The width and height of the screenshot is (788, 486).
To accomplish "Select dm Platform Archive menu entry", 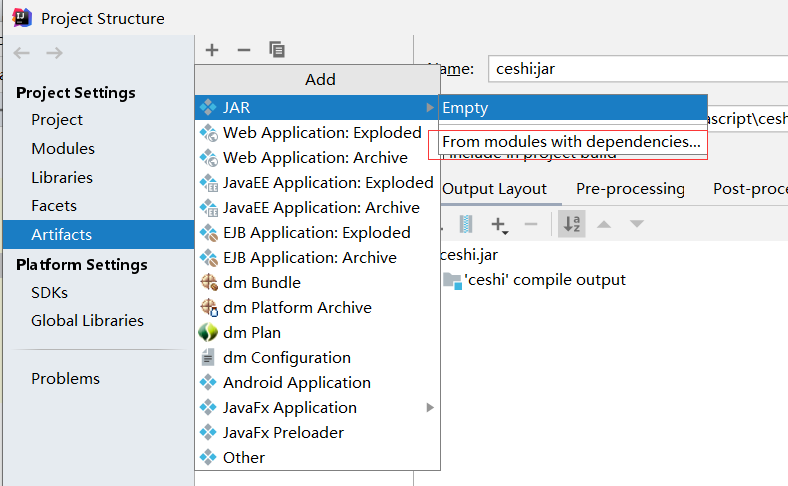I will [x=318, y=308].
